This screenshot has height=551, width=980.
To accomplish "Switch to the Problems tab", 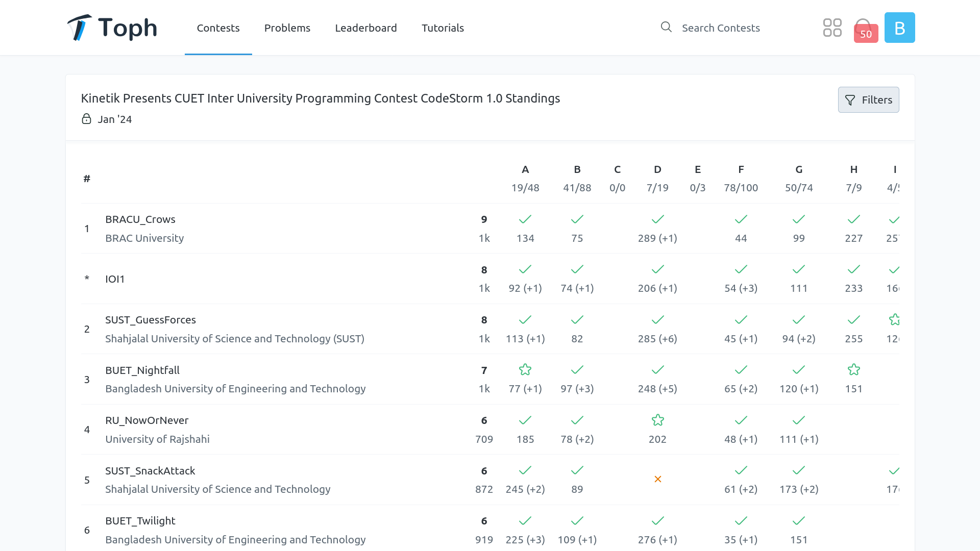I will point(287,28).
